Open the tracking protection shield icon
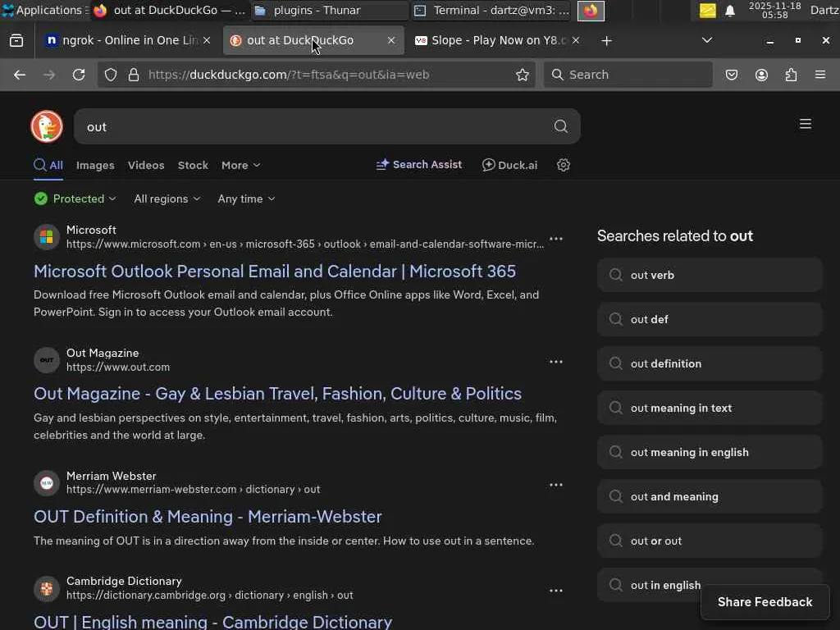 click(x=111, y=75)
